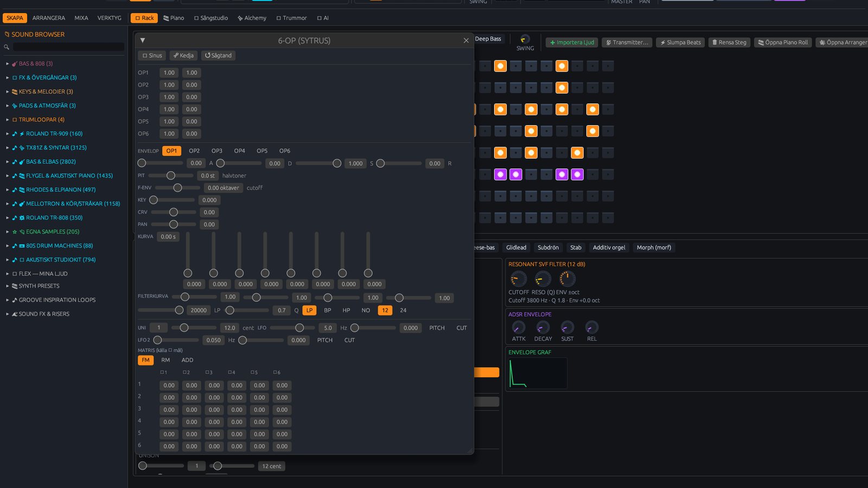
Task: Expand the PADS & ATMOSFÄR category
Action: click(8, 106)
